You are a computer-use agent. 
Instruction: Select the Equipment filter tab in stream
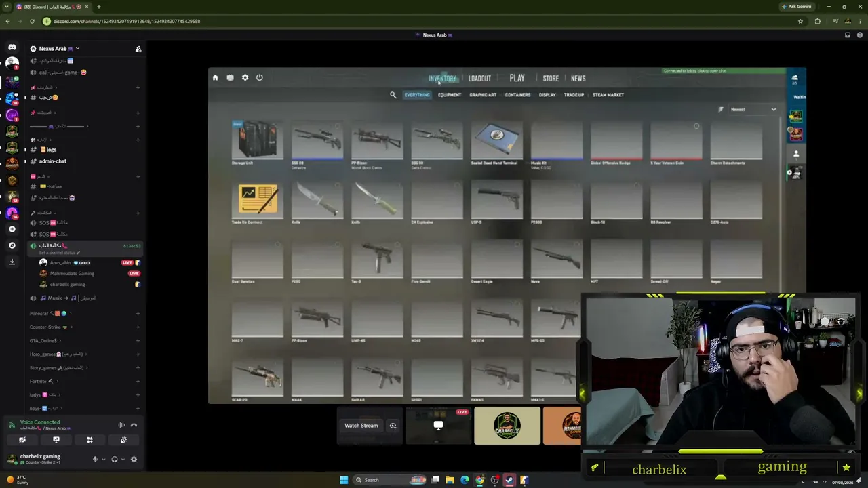(x=450, y=95)
